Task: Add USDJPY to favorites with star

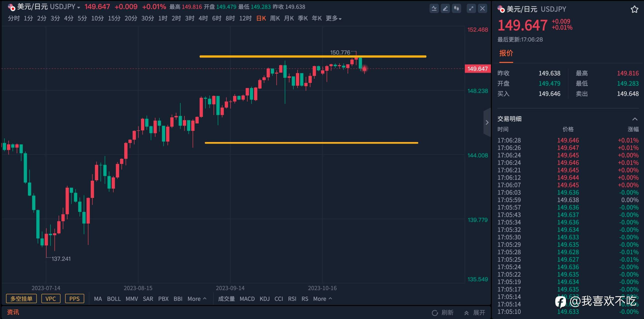Action: pos(634,9)
